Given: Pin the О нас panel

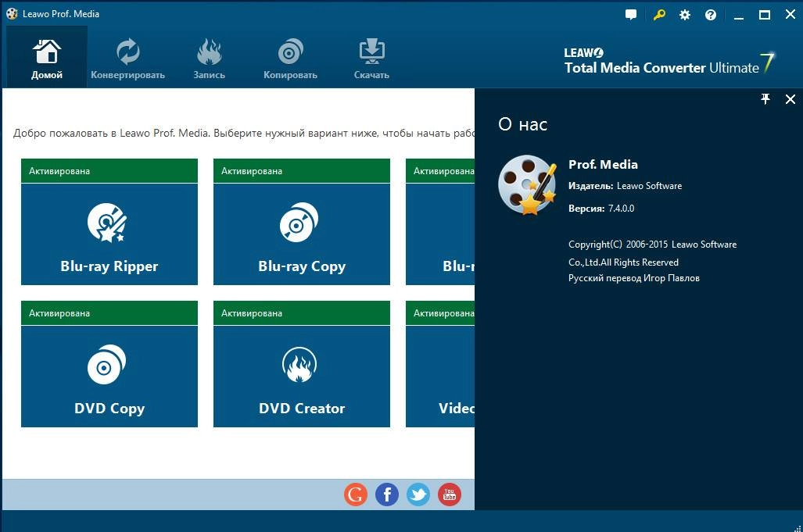Looking at the screenshot, I should pos(765,99).
